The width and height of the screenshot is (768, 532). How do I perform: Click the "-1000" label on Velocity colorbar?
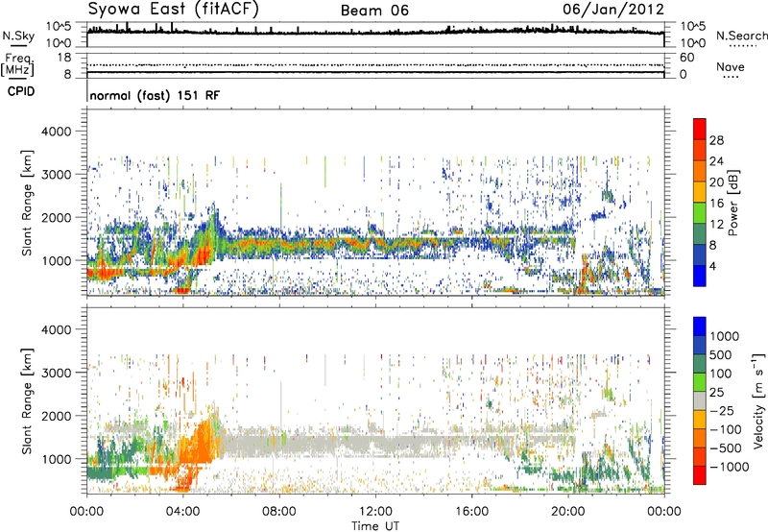[x=729, y=467]
